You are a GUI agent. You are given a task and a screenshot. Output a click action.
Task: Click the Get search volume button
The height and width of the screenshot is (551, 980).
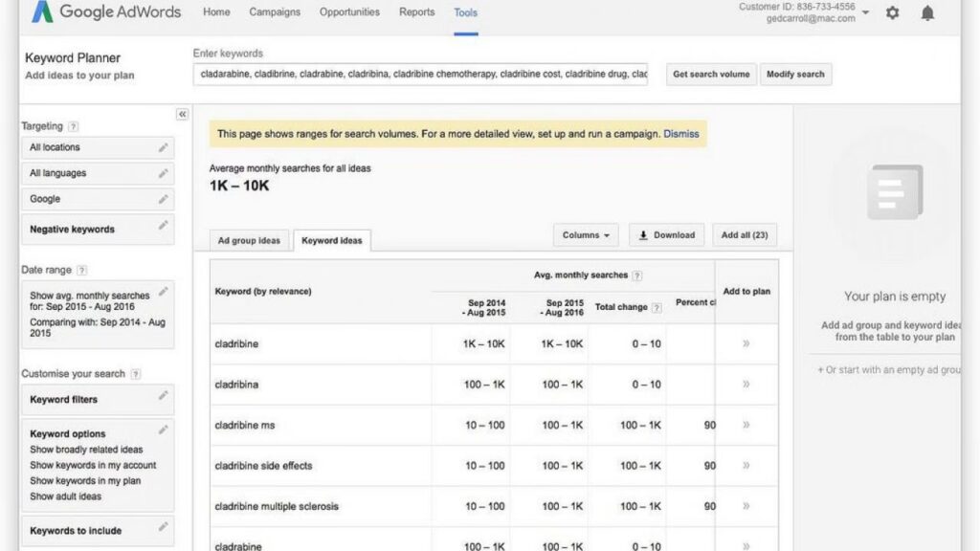tap(711, 75)
